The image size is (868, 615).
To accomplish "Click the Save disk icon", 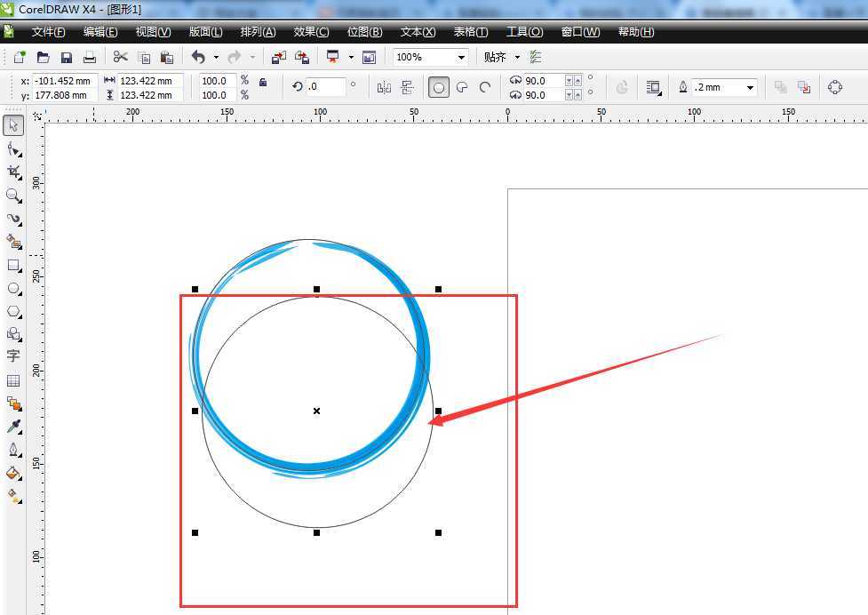I will pyautogui.click(x=66, y=57).
